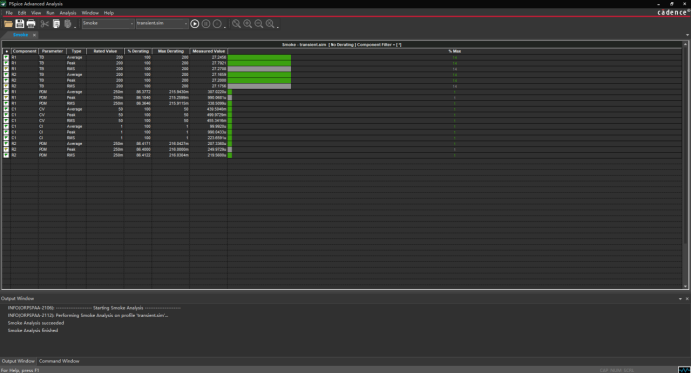Click the yellow flag on R1 PDM Peak row
This screenshot has height=374, width=691.
coord(6,97)
